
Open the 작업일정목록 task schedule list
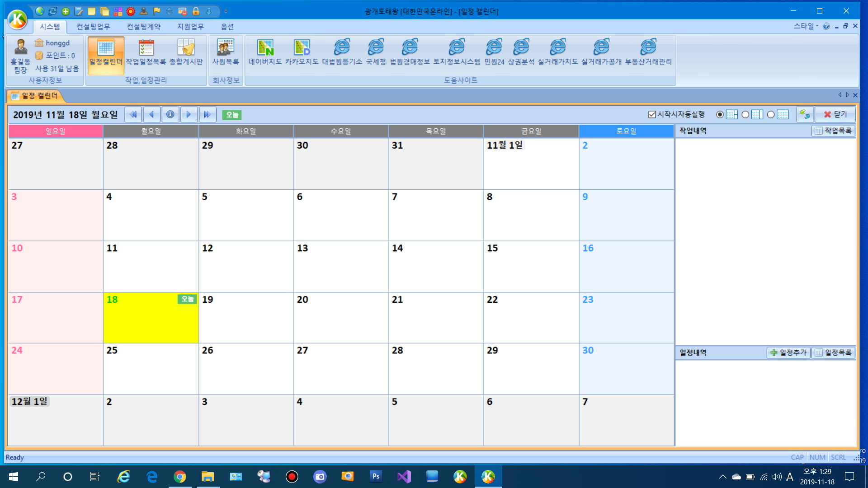(146, 53)
